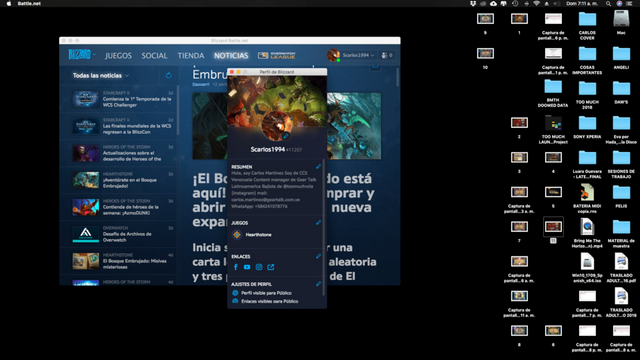Select the BMTH DOOMED DATA folder

553,87
